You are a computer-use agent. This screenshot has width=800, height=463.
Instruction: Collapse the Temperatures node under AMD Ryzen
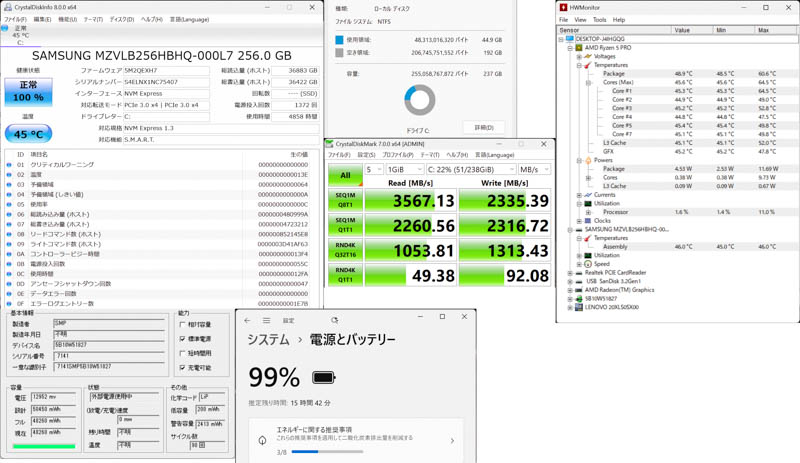coord(580,65)
